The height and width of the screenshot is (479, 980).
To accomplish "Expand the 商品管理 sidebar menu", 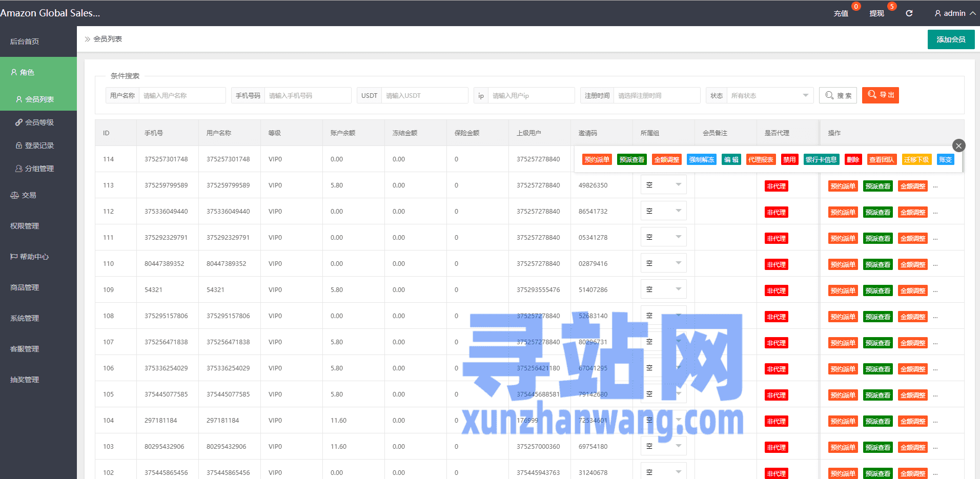I will point(38,287).
